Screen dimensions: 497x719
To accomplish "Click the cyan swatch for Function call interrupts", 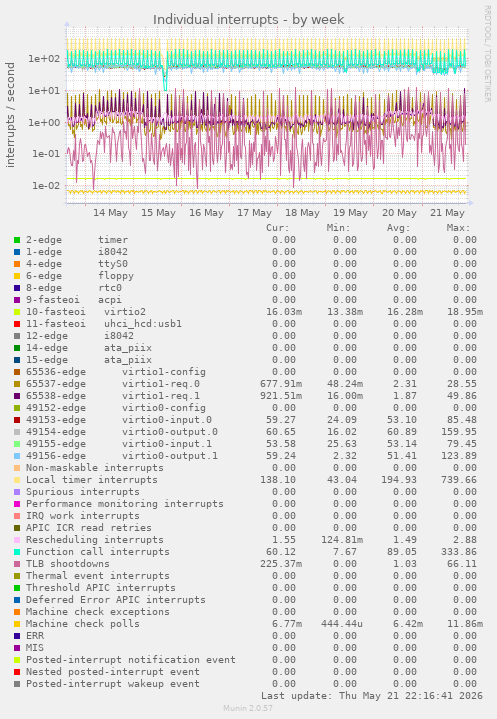I will click(x=17, y=552).
